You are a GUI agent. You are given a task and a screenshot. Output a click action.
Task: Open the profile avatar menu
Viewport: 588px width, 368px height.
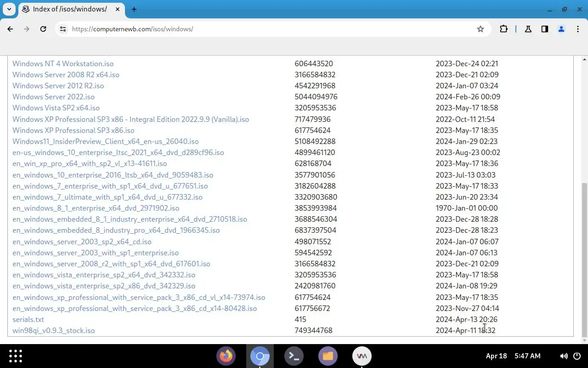(x=561, y=29)
